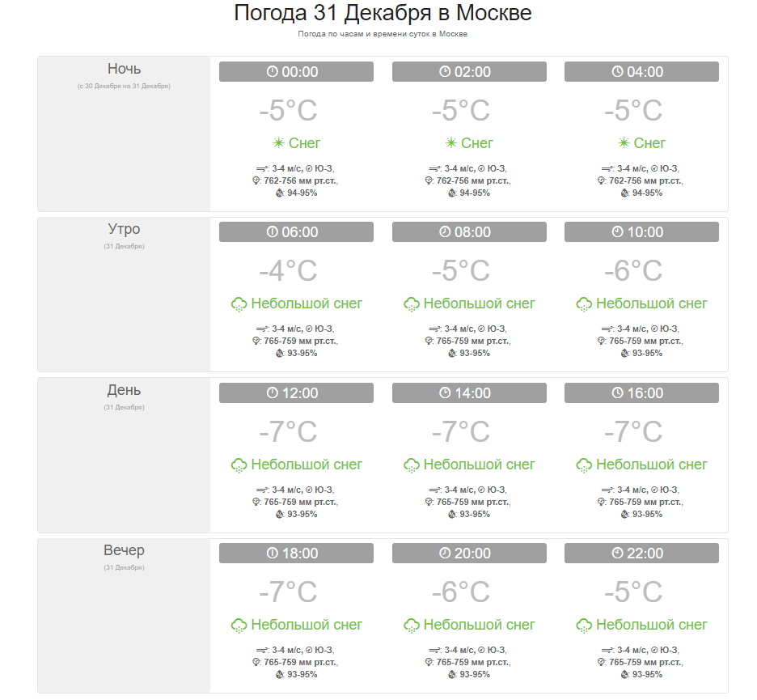Click the humidity icon in the 18:00 forecast
The height and width of the screenshot is (700, 757).
pos(280,675)
